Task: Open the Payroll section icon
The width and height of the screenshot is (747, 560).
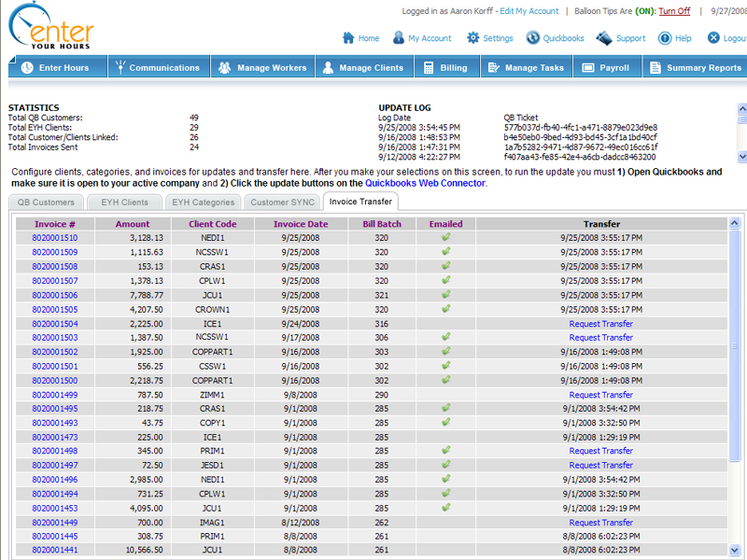Action: point(588,67)
